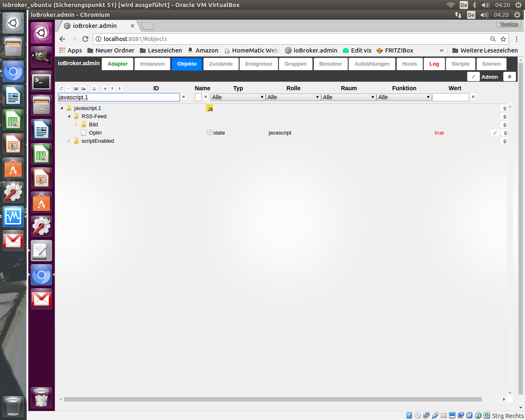Screen dimensions: 525x420
Task: Open the Raum filter dropdown
Action: pos(349,97)
